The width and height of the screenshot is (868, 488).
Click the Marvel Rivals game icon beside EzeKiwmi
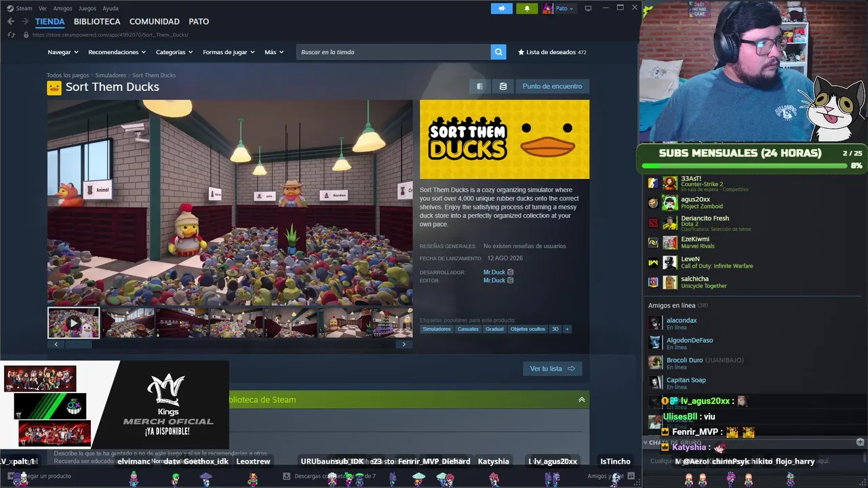[652, 243]
